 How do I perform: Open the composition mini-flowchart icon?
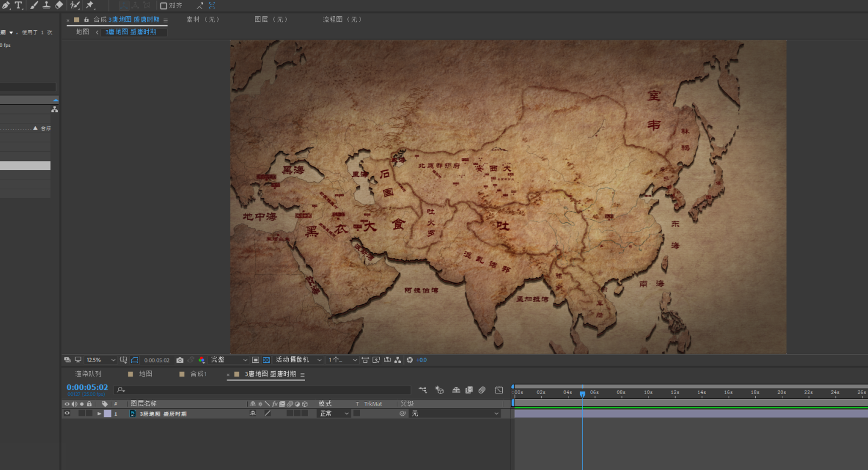coord(423,390)
